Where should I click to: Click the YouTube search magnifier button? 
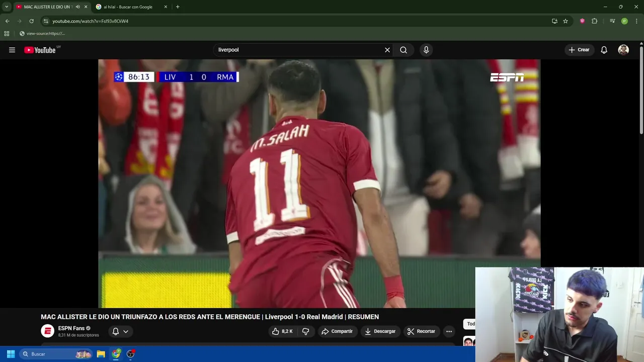[x=404, y=50]
